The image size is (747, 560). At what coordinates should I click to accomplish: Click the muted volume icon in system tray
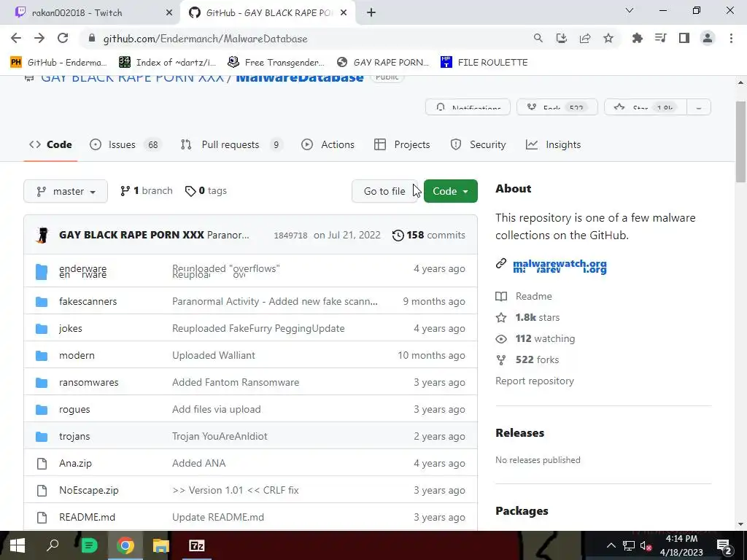pos(646,545)
